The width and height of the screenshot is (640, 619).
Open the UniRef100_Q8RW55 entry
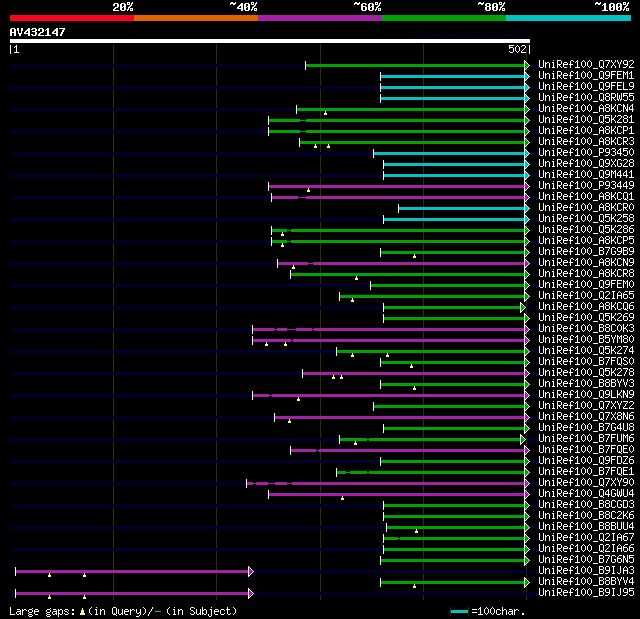pyautogui.click(x=586, y=98)
